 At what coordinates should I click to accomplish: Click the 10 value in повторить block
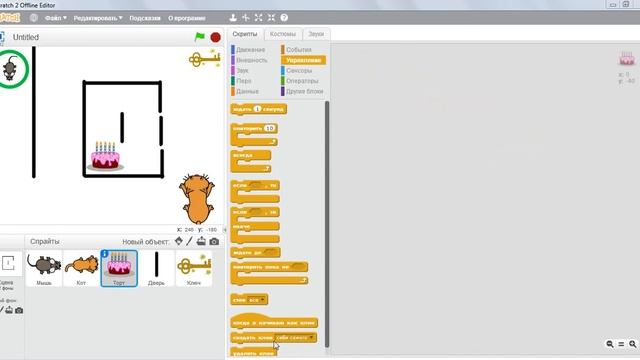tap(269, 128)
